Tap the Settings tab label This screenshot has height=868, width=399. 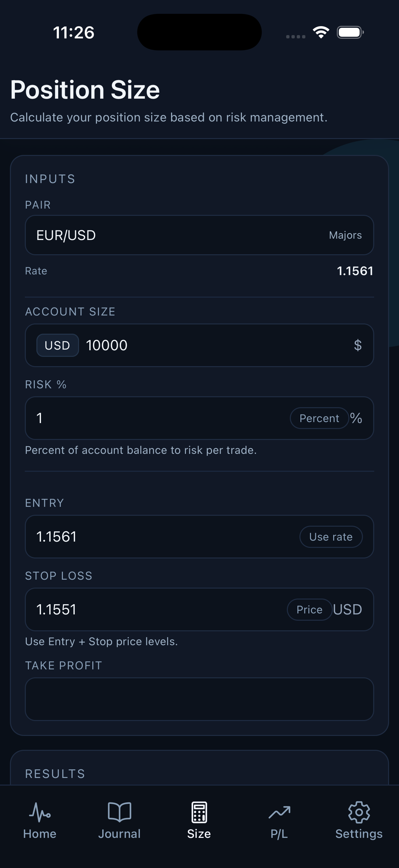[x=359, y=834]
